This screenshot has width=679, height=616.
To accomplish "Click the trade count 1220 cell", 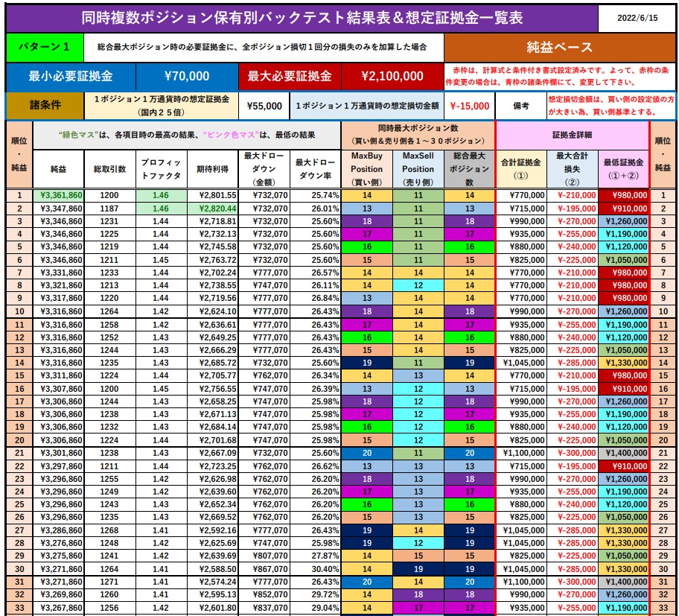I will [110, 298].
